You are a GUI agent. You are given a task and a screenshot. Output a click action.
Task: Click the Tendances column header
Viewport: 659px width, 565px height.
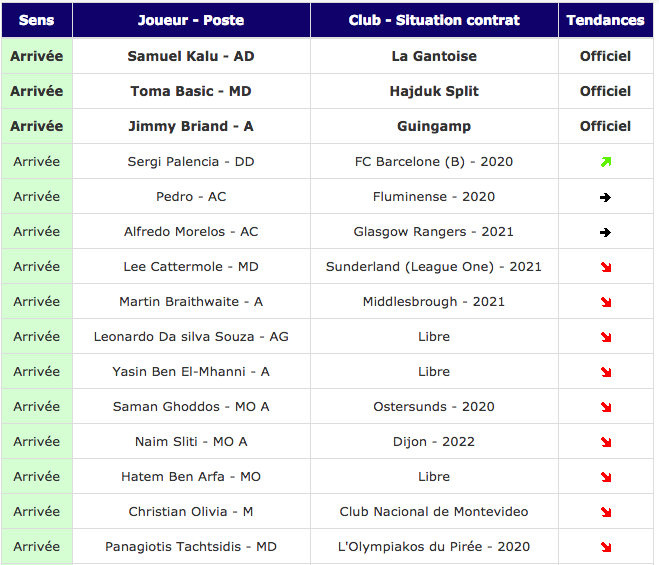606,20
